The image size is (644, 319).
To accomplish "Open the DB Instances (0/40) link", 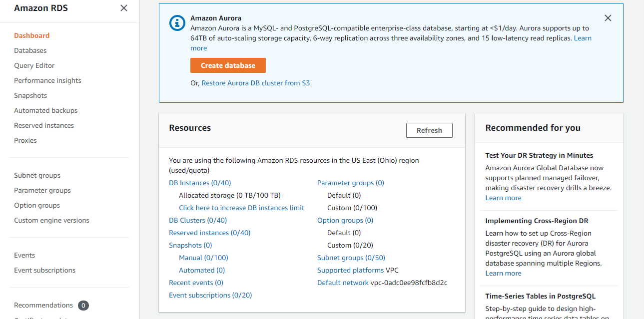I will coord(200,183).
